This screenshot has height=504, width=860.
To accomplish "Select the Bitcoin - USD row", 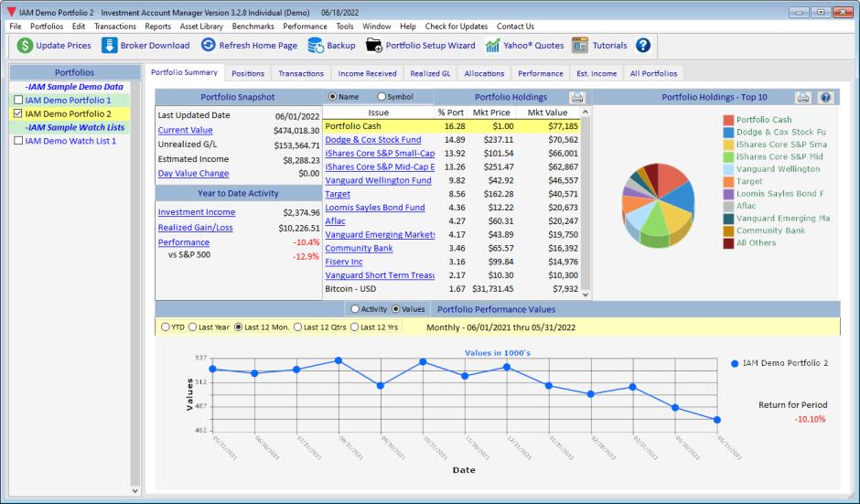I will [451, 289].
